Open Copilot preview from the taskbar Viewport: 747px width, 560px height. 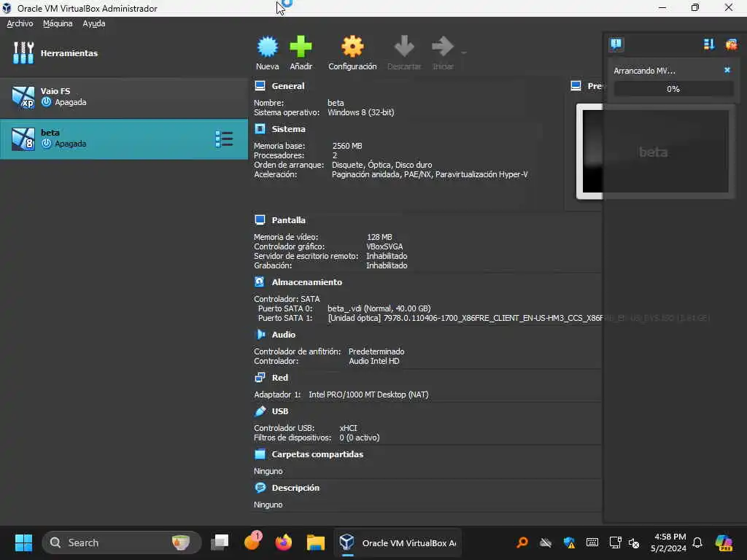pos(723,542)
